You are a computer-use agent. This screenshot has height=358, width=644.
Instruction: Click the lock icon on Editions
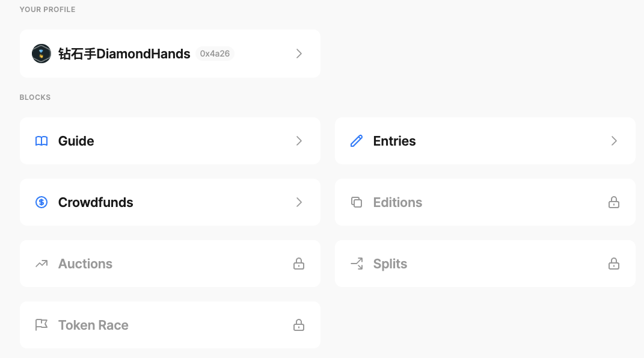pos(614,202)
